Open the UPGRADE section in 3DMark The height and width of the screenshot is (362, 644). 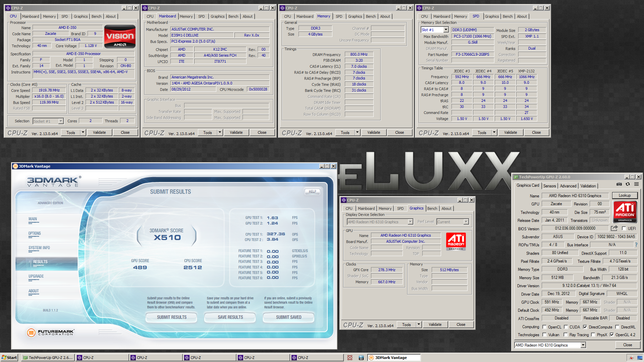tap(36, 276)
